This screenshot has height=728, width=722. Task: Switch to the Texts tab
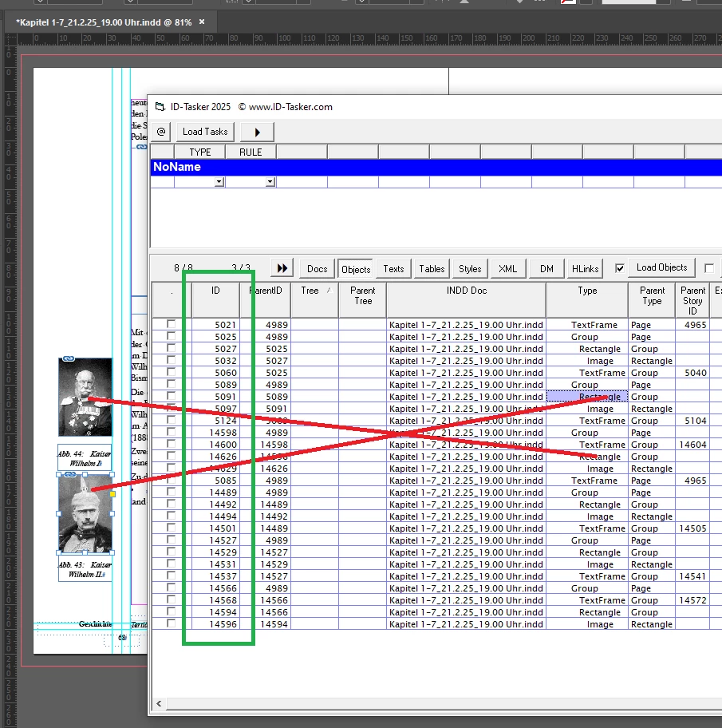point(393,269)
